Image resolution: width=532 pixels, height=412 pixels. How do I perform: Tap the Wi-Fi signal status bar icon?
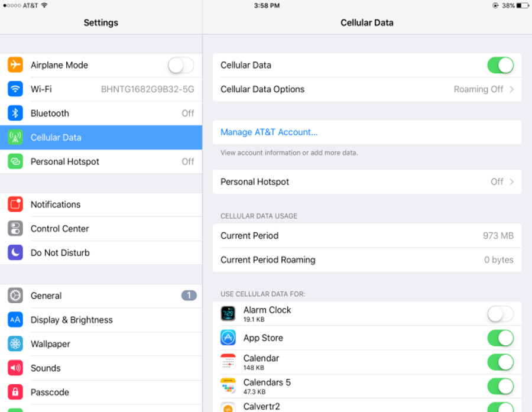(44, 5)
